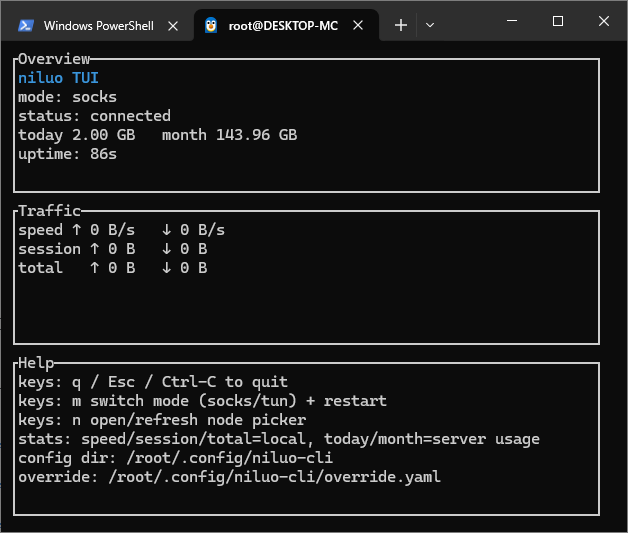Click the 'status: connected' line
This screenshot has width=628, height=533.
(x=95, y=116)
